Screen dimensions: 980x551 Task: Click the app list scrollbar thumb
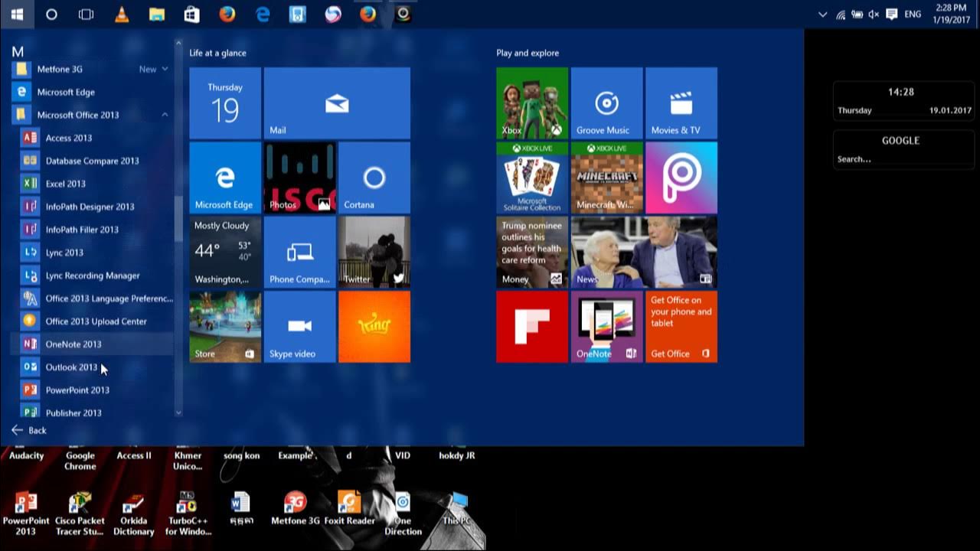click(x=178, y=218)
